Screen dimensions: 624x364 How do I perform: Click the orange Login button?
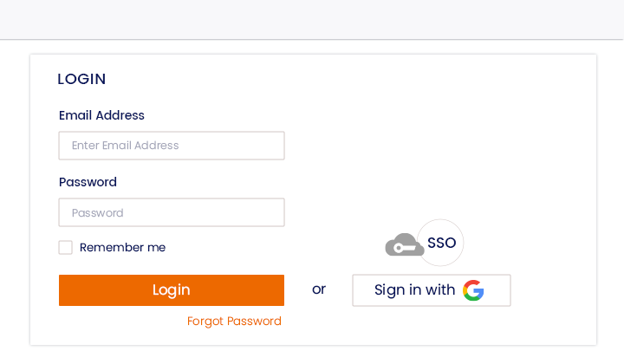172,290
